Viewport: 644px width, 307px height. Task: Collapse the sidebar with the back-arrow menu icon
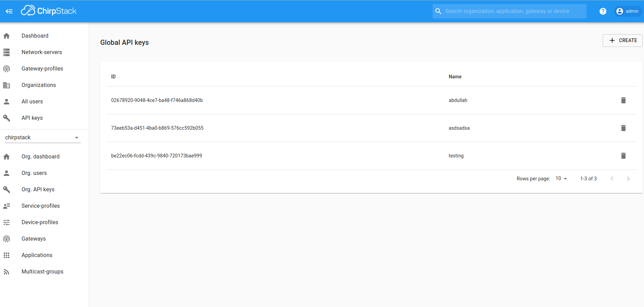pyautogui.click(x=9, y=11)
